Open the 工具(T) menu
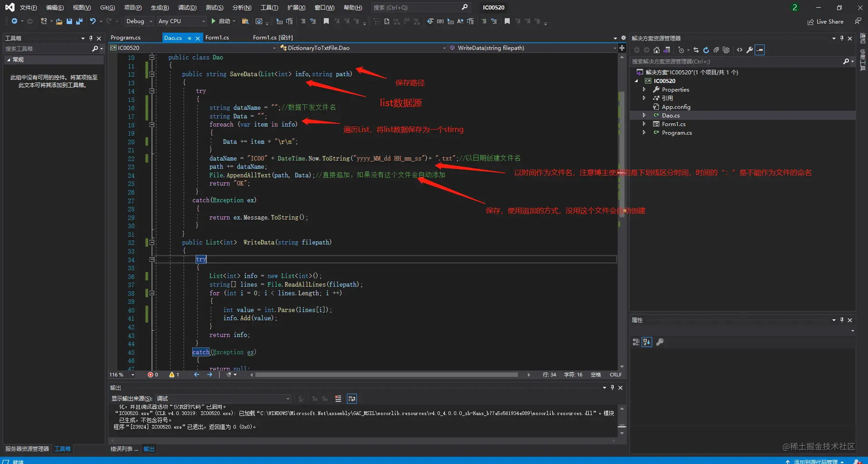This screenshot has width=868, height=464. click(x=269, y=7)
